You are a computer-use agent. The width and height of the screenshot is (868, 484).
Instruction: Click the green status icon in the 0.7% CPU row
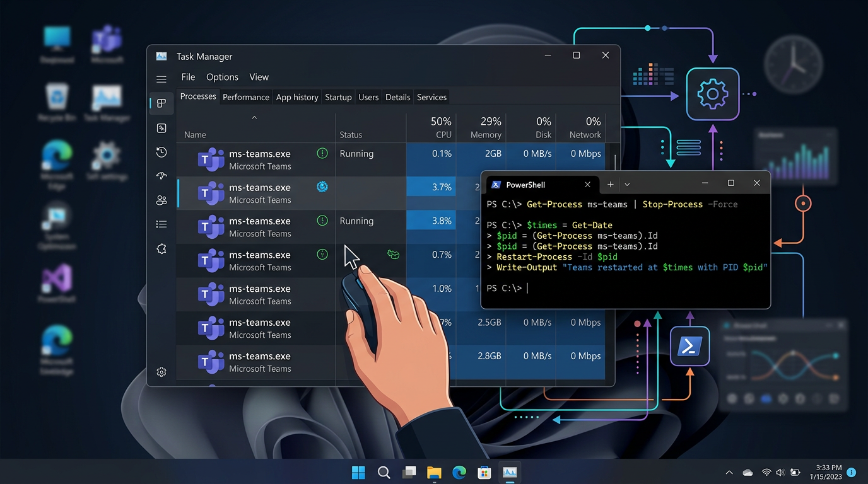click(322, 255)
